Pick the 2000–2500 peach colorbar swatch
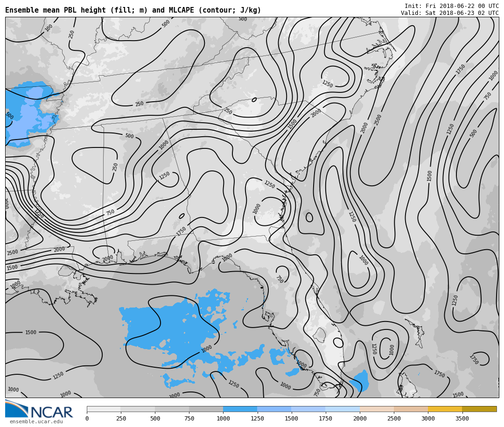Image resolution: width=504 pixels, height=427 pixels. pyautogui.click(x=377, y=409)
